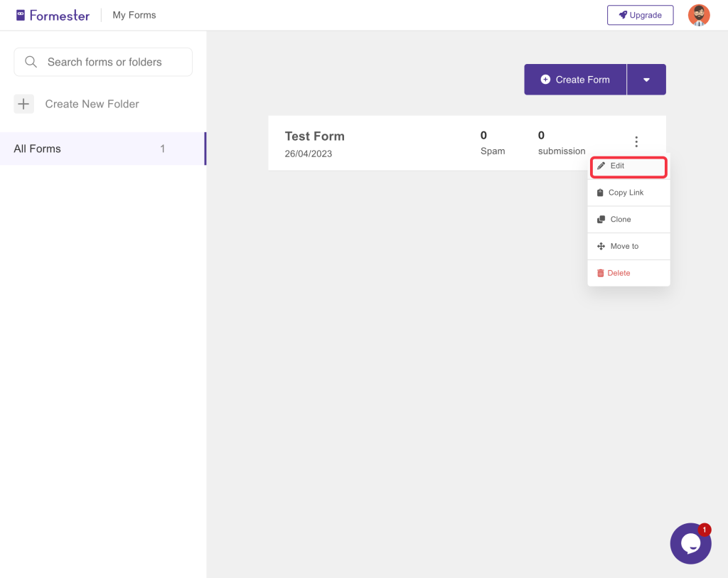Click the pencil icon beside Edit
Viewport: 728px width, 578px height.
click(x=601, y=166)
